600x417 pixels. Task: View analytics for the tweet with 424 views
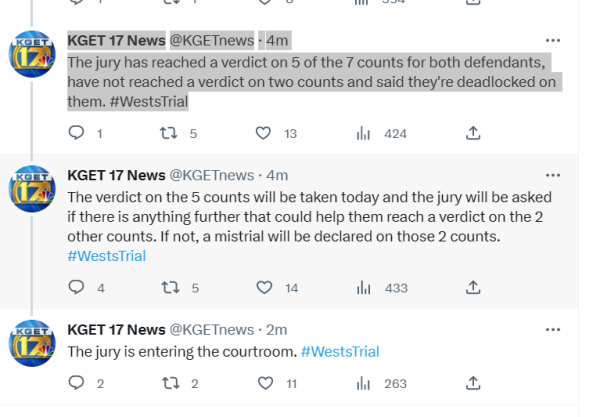(x=364, y=133)
